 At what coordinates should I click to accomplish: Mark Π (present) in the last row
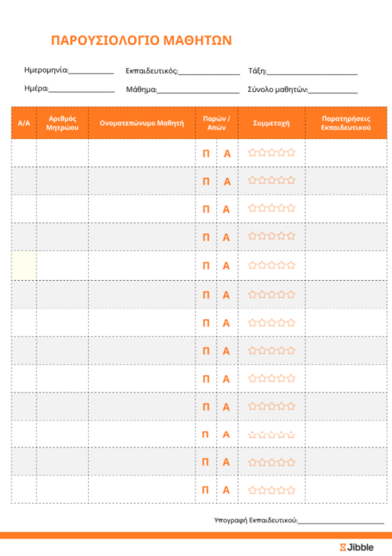coord(205,490)
